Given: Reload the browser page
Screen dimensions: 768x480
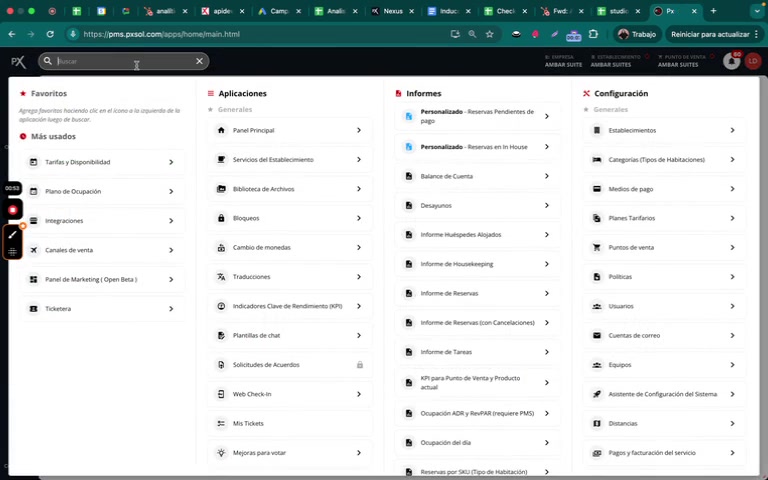Looking at the screenshot, I should (x=50, y=34).
